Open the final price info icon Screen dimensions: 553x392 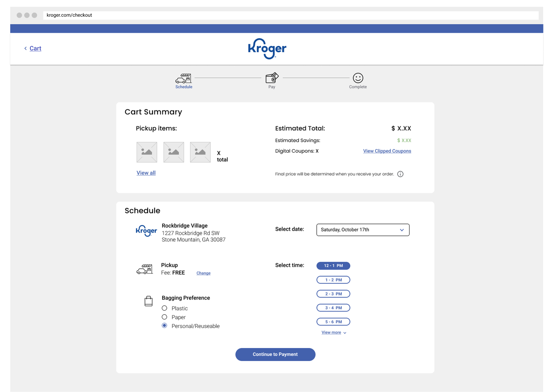pyautogui.click(x=401, y=174)
